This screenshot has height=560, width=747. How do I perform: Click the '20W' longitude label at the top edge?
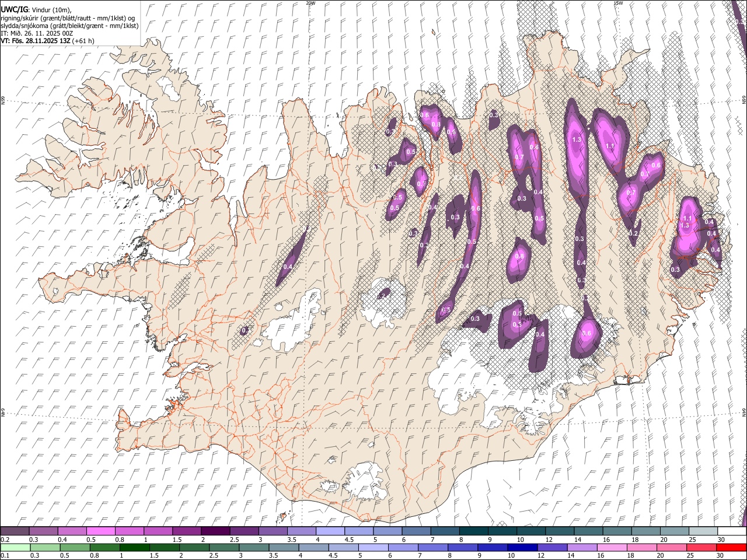point(310,3)
